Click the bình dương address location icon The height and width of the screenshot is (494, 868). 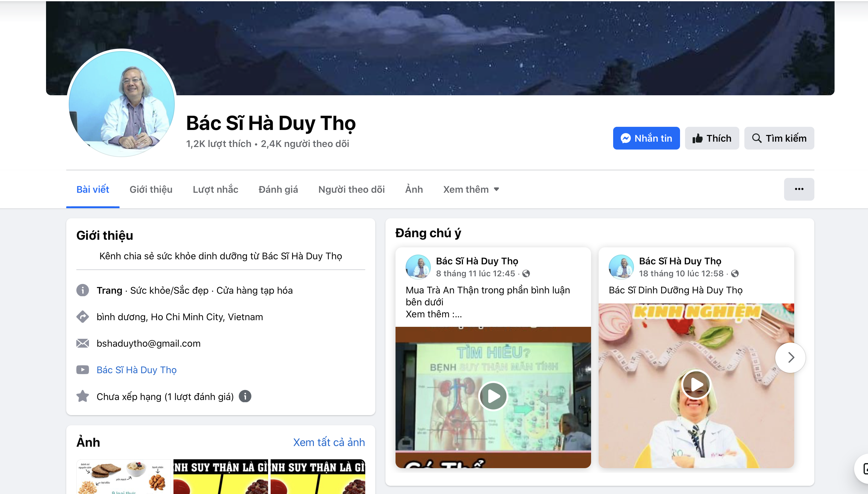(82, 316)
